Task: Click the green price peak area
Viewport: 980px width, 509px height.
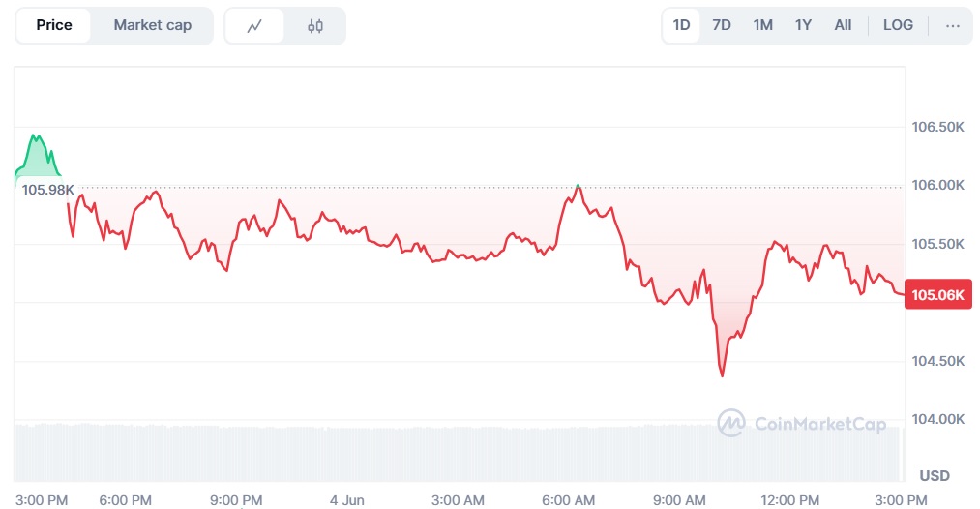Action: [x=38, y=158]
